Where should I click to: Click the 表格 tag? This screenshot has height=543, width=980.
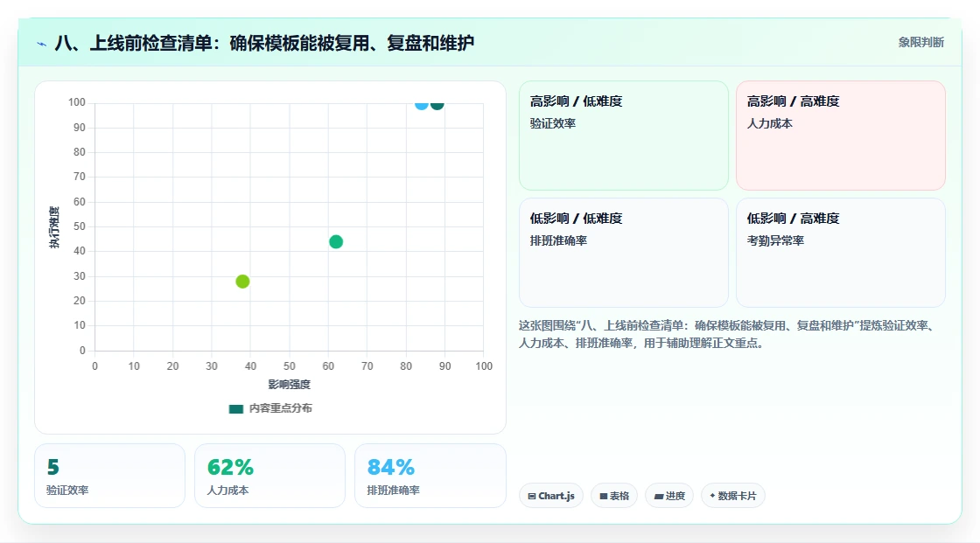click(x=614, y=496)
